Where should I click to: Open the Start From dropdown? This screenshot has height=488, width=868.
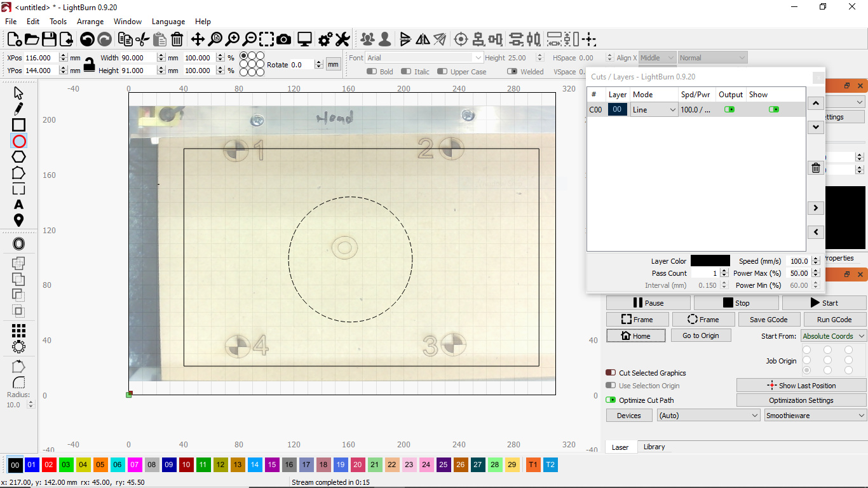click(833, 336)
